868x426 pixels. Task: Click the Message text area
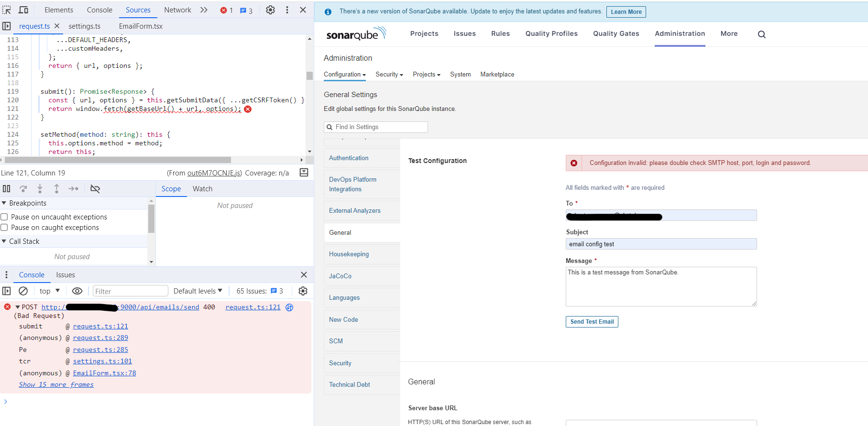[x=661, y=286]
